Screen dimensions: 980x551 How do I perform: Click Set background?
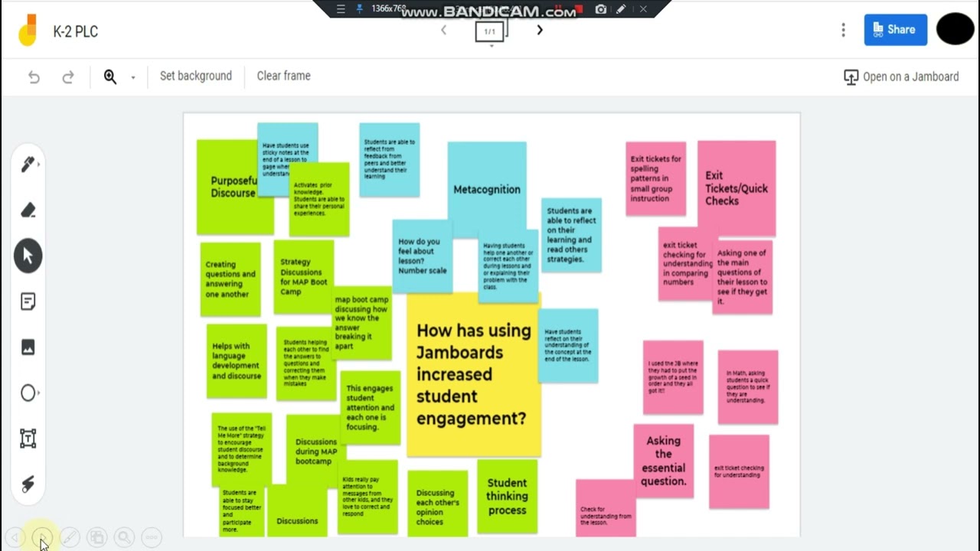point(196,76)
